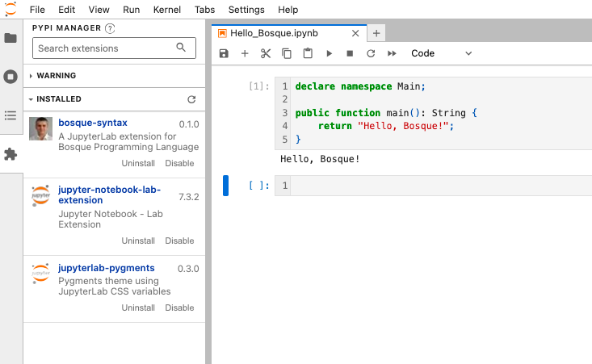Disable the jupyterlab-pygments extension
This screenshot has height=364, width=592.
click(x=180, y=308)
